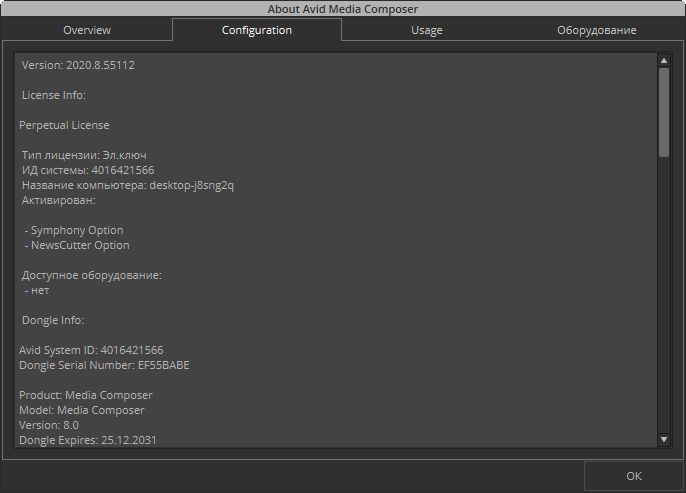Click the Название компьютера line
The image size is (686, 493).
128,185
